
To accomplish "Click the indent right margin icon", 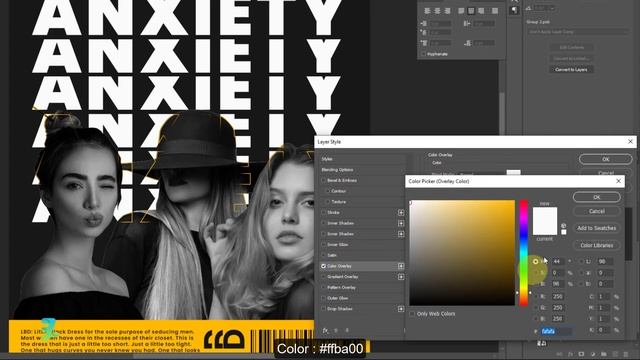I will pyautogui.click(x=467, y=24).
